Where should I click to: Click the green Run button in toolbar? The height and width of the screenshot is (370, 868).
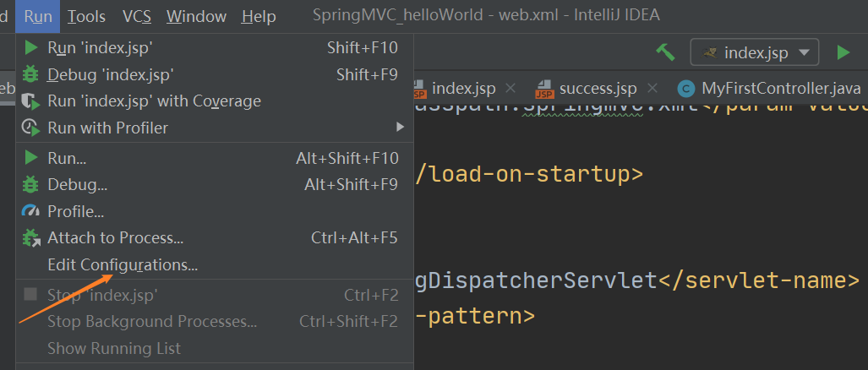(843, 52)
